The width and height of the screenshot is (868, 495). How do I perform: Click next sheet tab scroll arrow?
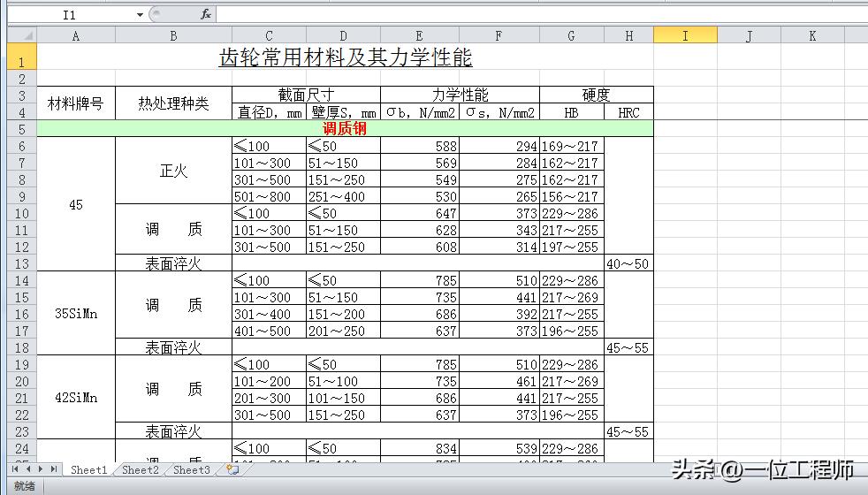click(41, 469)
